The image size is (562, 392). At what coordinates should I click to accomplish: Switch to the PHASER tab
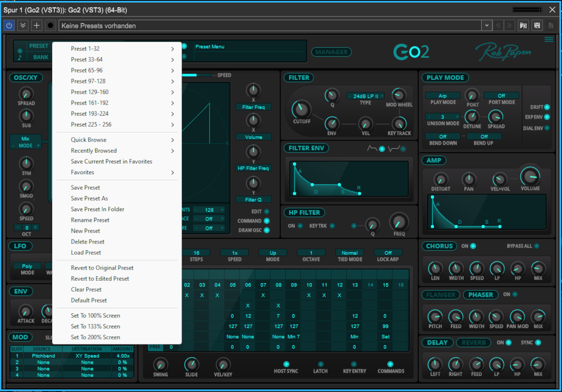click(x=481, y=295)
